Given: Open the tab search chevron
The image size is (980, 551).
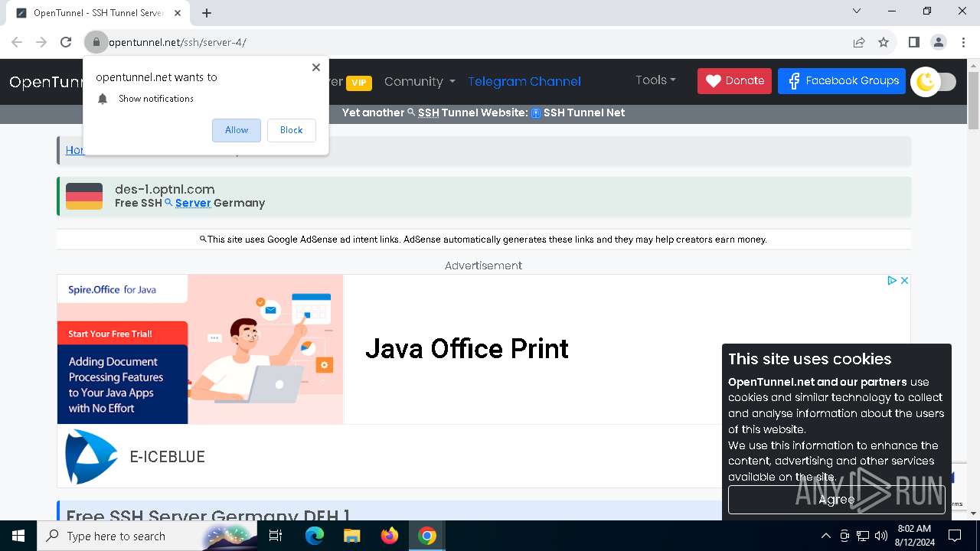Looking at the screenshot, I should pos(857,11).
